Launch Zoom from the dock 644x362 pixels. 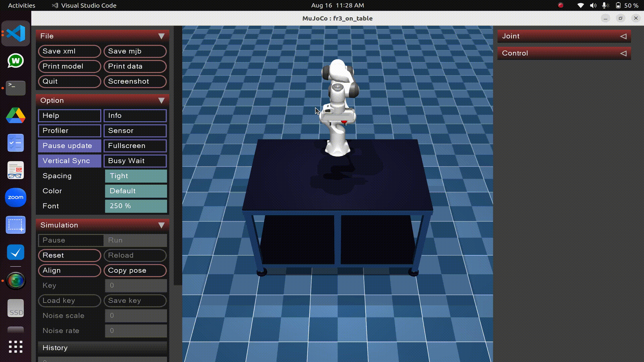[15, 197]
